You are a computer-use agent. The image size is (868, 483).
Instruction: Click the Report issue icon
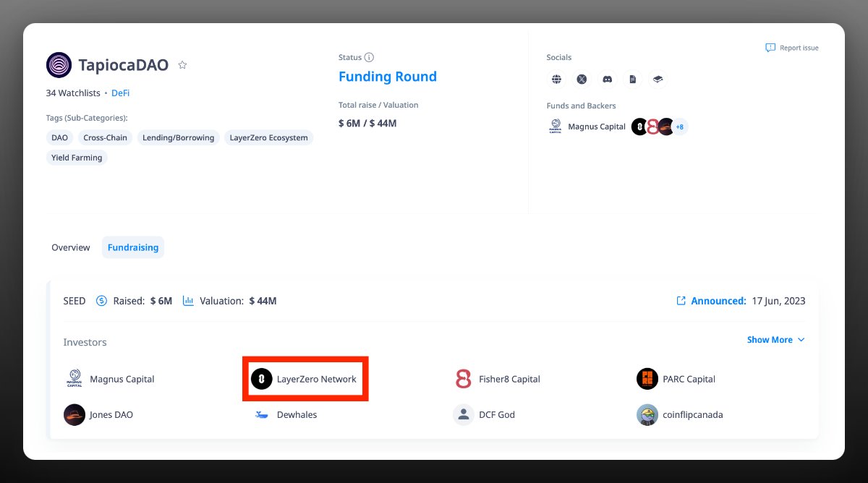tap(770, 48)
